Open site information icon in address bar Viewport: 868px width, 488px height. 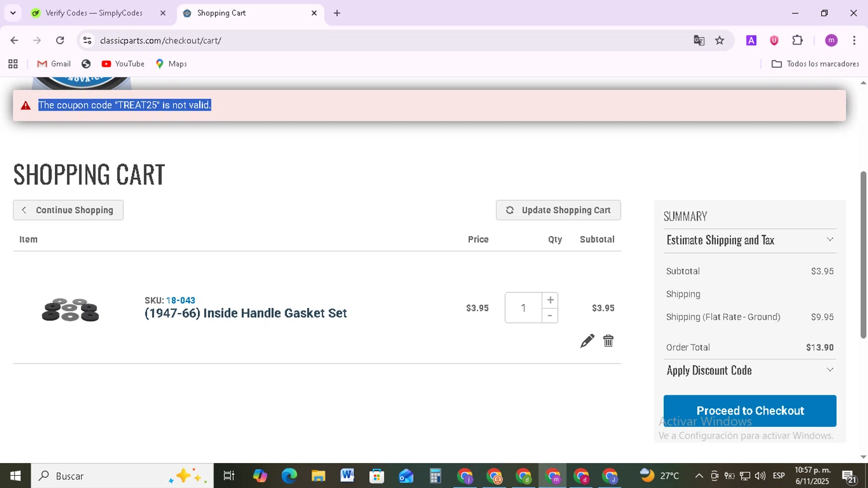pyautogui.click(x=87, y=41)
